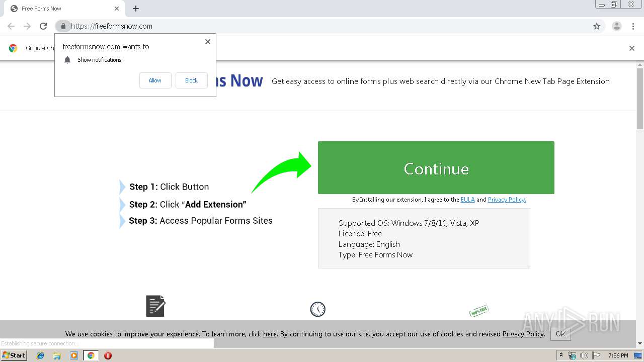
Task: Click the 'Step 1: Click Button' text
Action: (169, 187)
